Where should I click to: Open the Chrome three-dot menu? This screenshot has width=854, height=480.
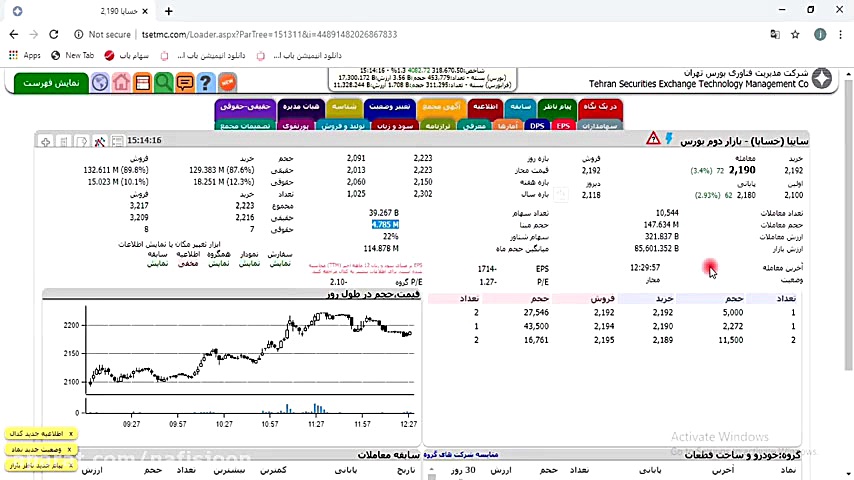(x=840, y=34)
